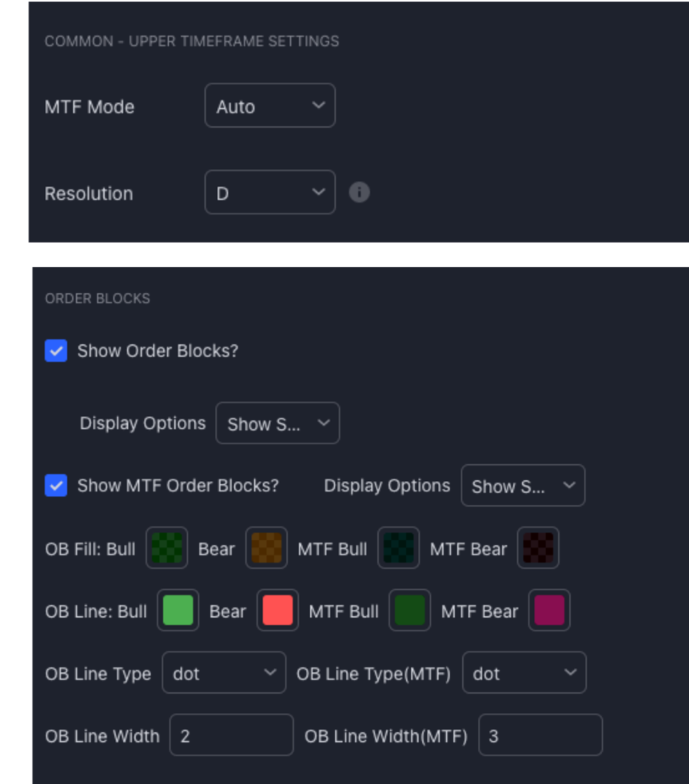Change the OB Fill MTF Bull color
The height and width of the screenshot is (784, 689).
point(398,548)
